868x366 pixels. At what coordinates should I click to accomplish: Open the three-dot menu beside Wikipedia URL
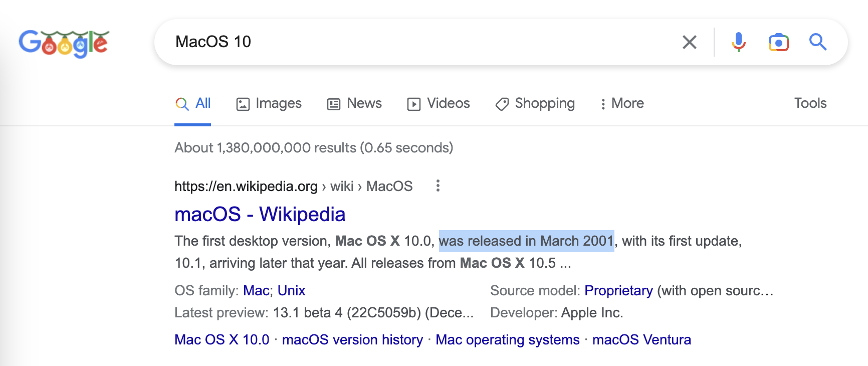pos(438,186)
